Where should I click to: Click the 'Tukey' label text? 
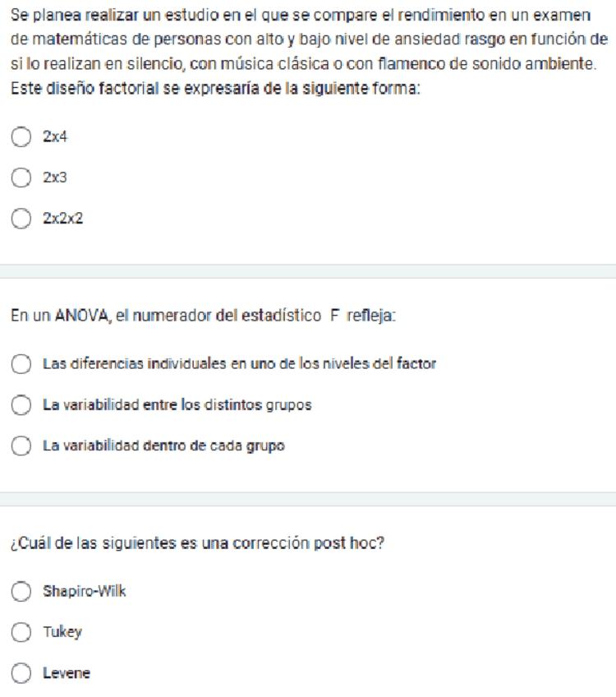62,633
